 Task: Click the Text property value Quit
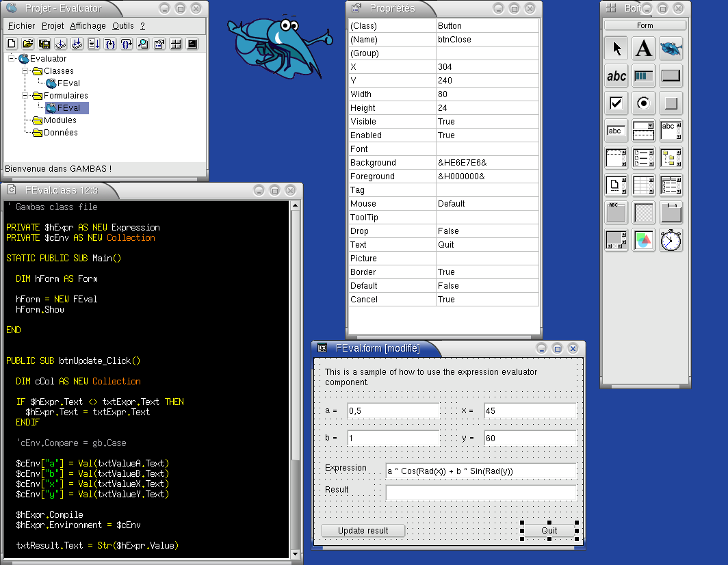click(487, 245)
